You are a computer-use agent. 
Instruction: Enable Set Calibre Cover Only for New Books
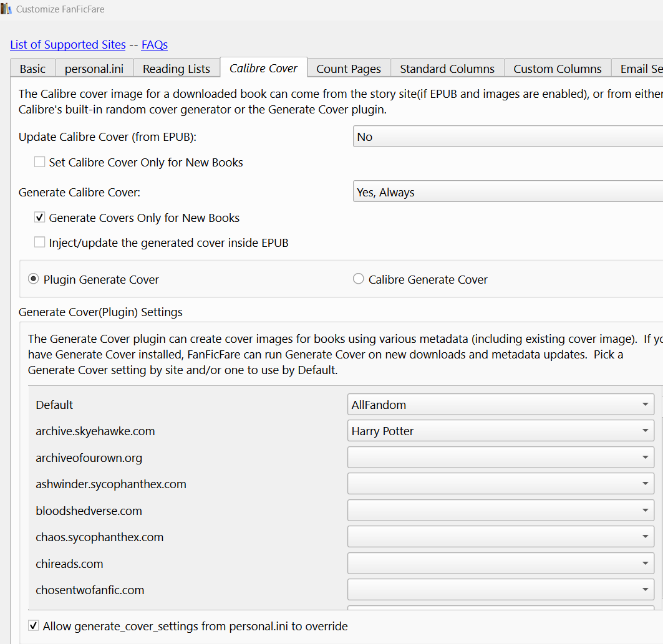(x=40, y=162)
